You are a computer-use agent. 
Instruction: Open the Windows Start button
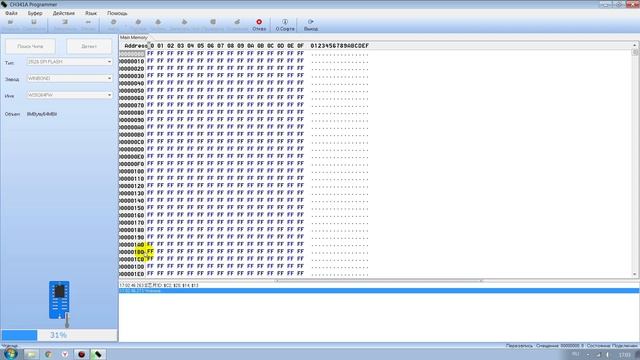pyautogui.click(x=11, y=353)
